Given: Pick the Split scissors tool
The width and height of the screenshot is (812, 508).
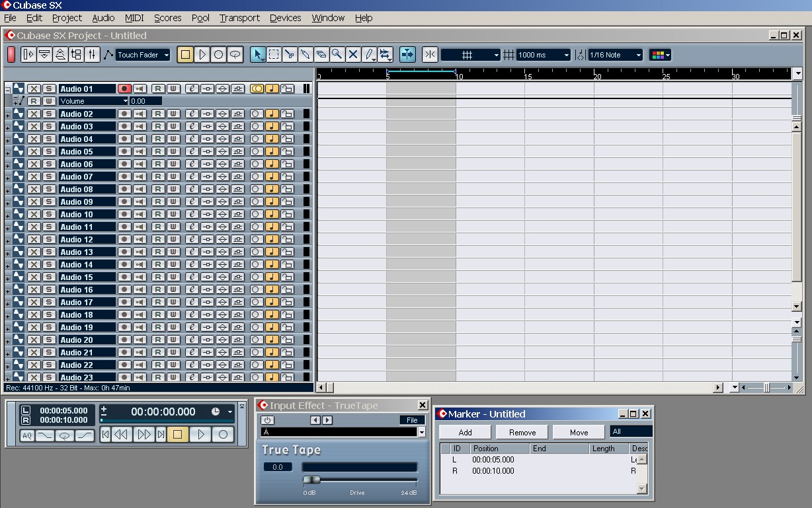Looking at the screenshot, I should click(290, 55).
